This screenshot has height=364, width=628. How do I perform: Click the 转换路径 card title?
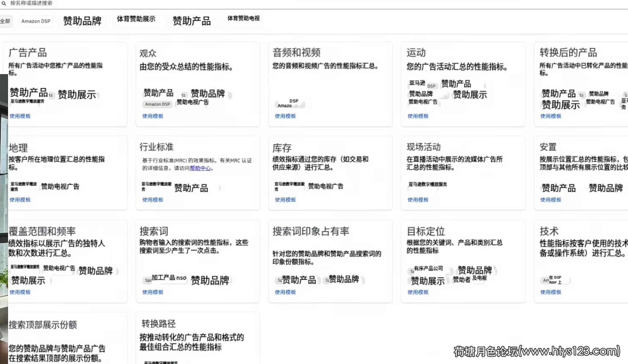[x=158, y=324]
